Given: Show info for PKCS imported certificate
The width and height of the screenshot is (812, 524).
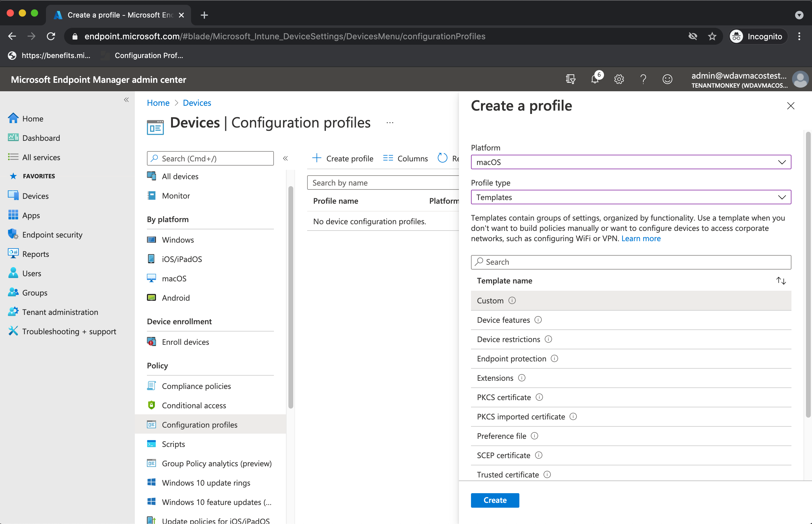Looking at the screenshot, I should [573, 416].
